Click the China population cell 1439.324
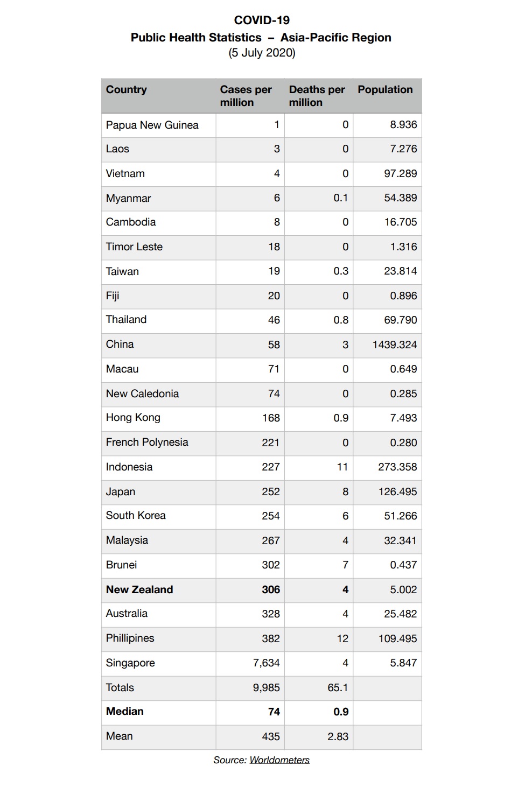 (x=395, y=345)
